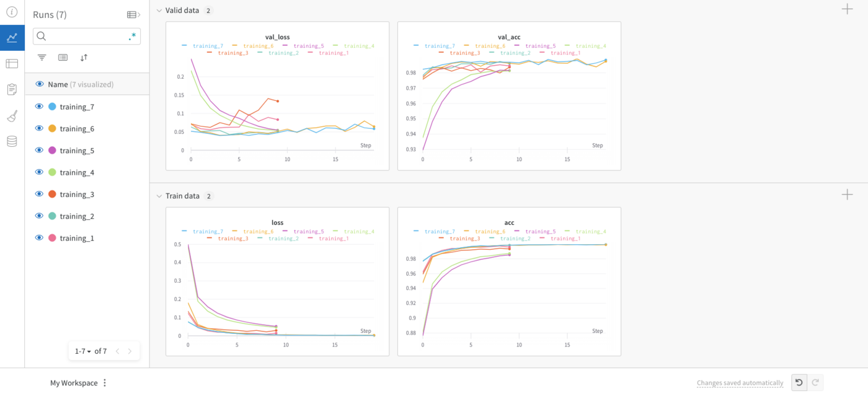Expand the runs table panel icon
Screen dimensions: 868x396
pos(133,15)
